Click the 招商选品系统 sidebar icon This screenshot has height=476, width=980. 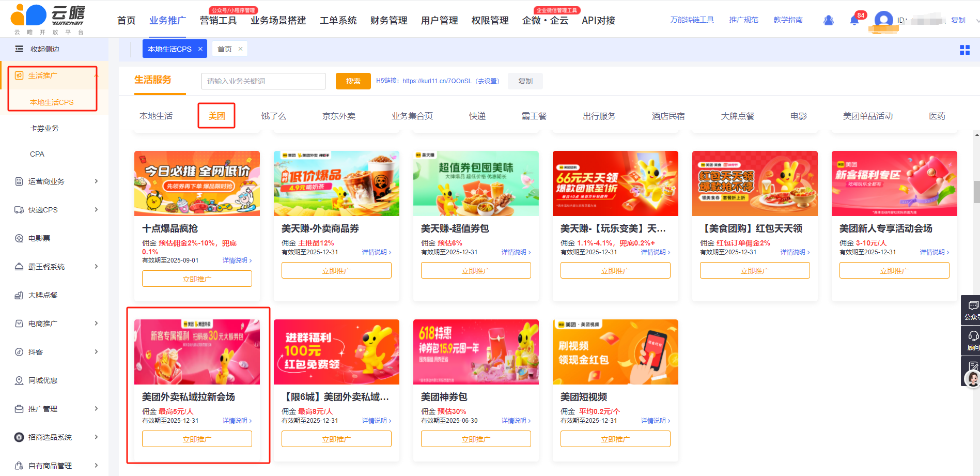[x=19, y=437]
